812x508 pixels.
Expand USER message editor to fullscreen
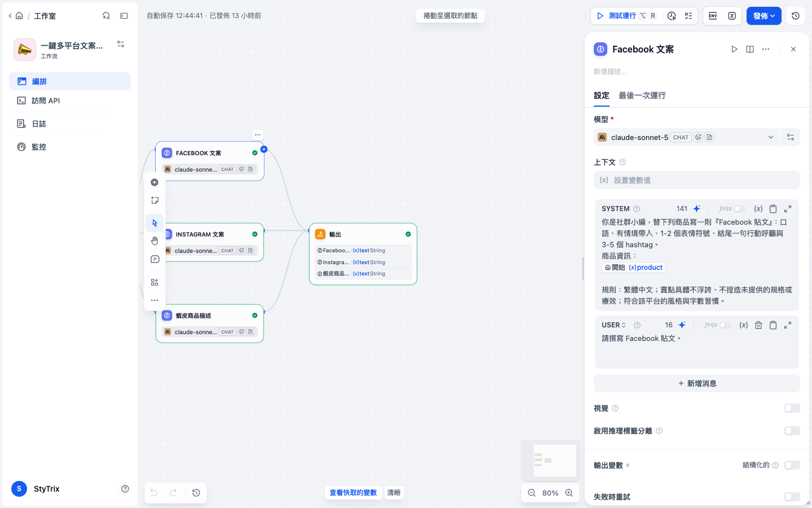788,325
